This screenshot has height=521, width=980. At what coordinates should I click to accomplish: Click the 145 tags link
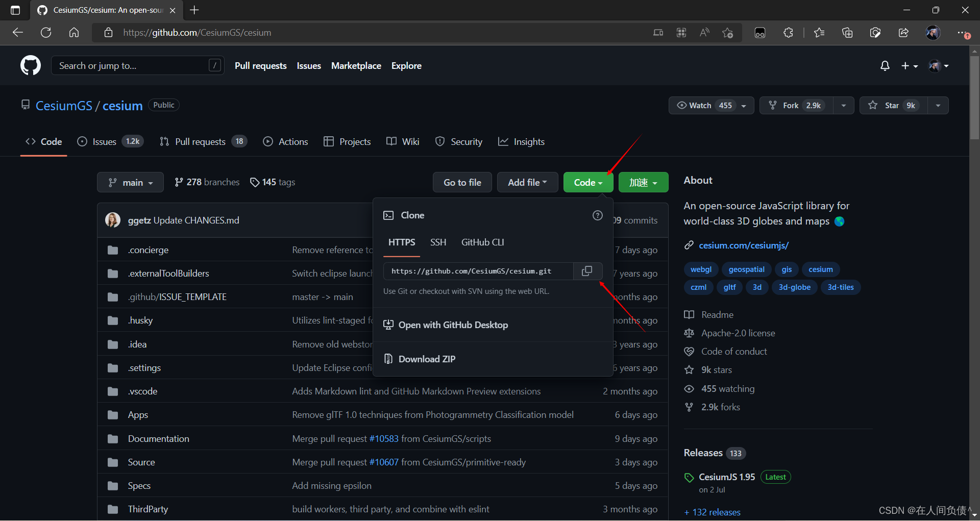(273, 182)
